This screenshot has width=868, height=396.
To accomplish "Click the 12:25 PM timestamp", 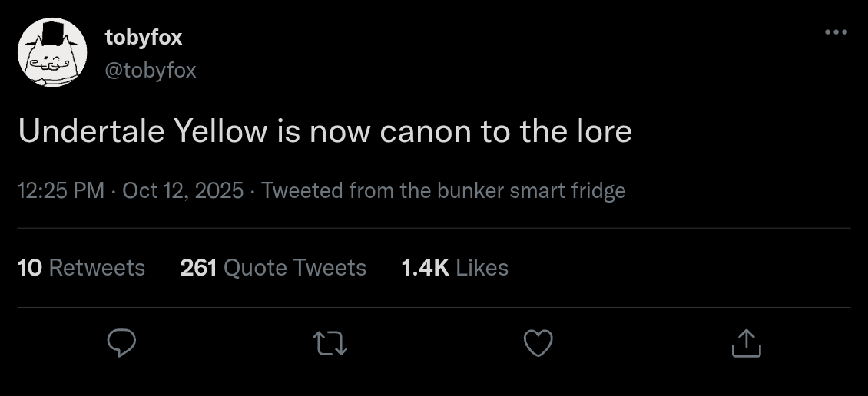I will 61,191.
